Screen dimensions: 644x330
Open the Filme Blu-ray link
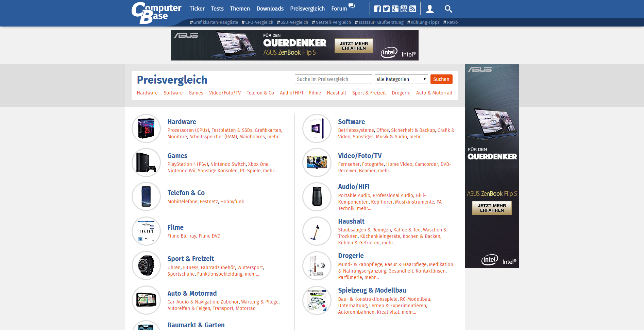(x=182, y=236)
